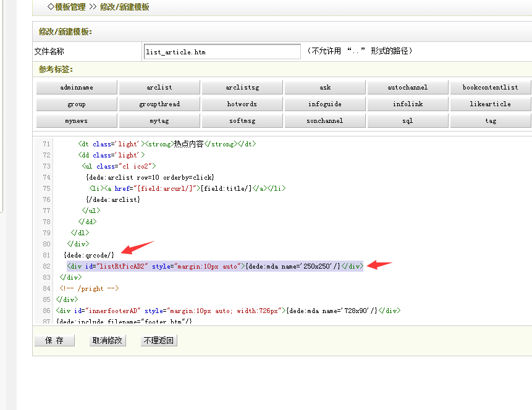The width and height of the screenshot is (532, 410).
Task: Open the 模板管理 breadcrumb link
Action: pyautogui.click(x=70, y=7)
